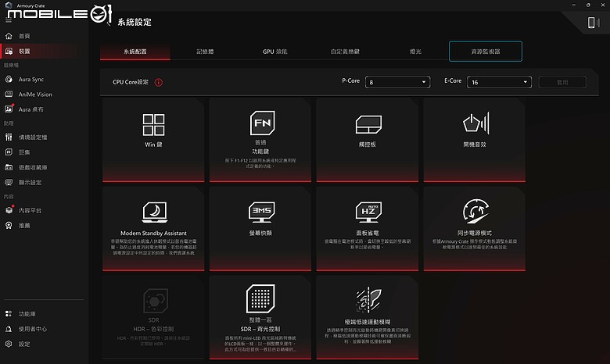Click the HDR 色彩控制 disabled tile

click(153, 317)
